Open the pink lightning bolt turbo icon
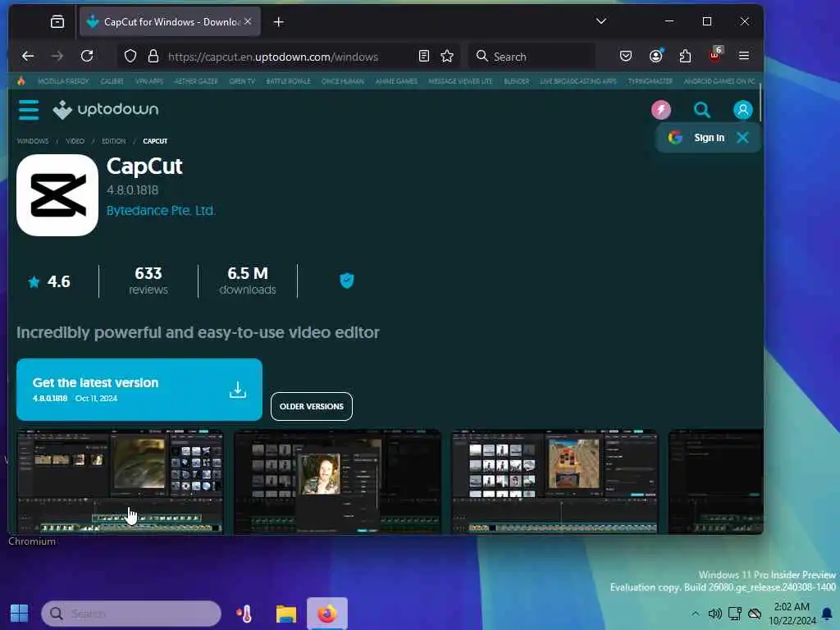 [661, 110]
